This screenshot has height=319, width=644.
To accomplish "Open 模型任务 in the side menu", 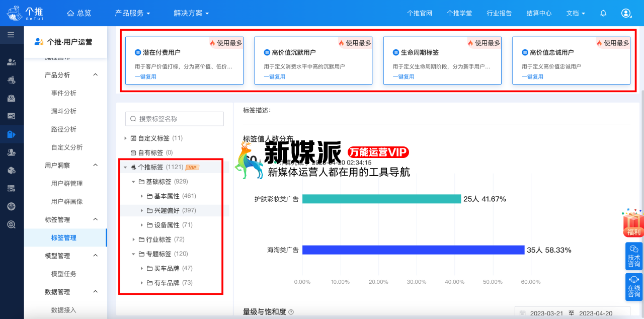I will pyautogui.click(x=64, y=274).
